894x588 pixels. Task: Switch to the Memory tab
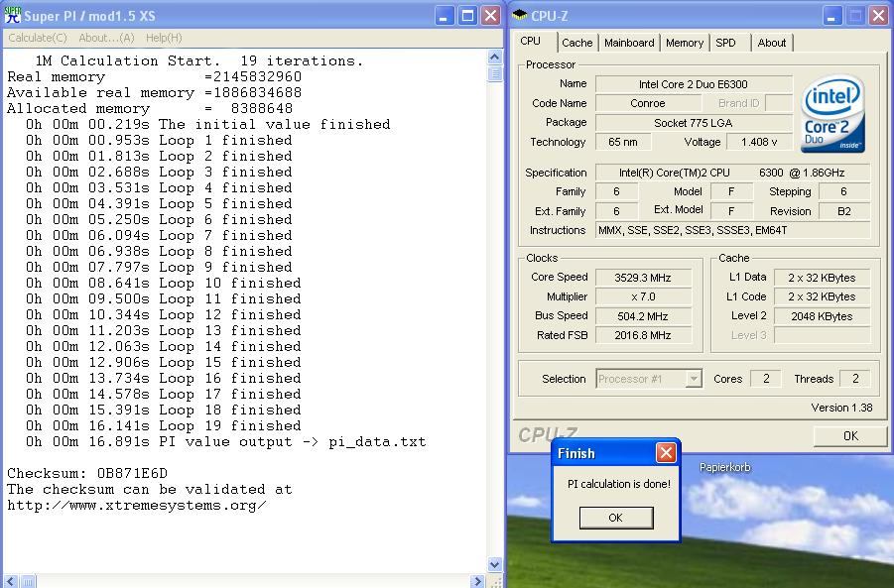[685, 43]
